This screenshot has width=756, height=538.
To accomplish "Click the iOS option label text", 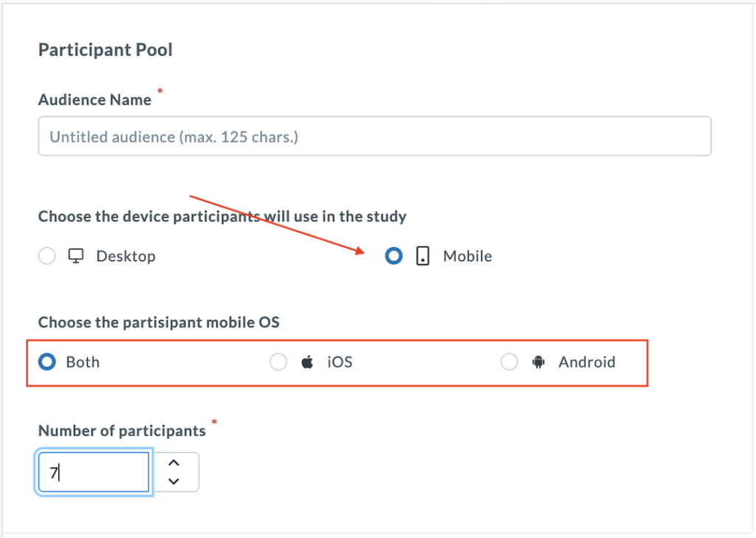I will coord(340,362).
